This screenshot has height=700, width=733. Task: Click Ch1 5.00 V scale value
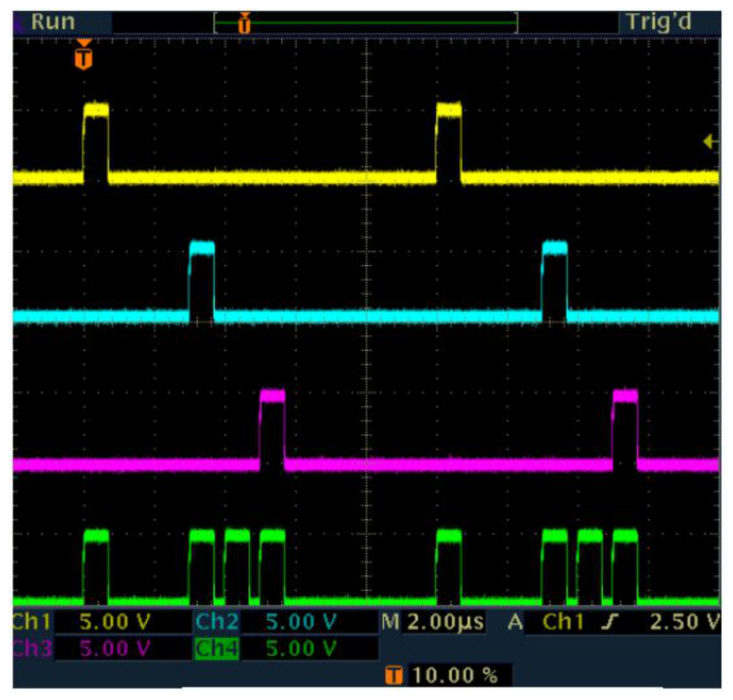click(x=115, y=622)
